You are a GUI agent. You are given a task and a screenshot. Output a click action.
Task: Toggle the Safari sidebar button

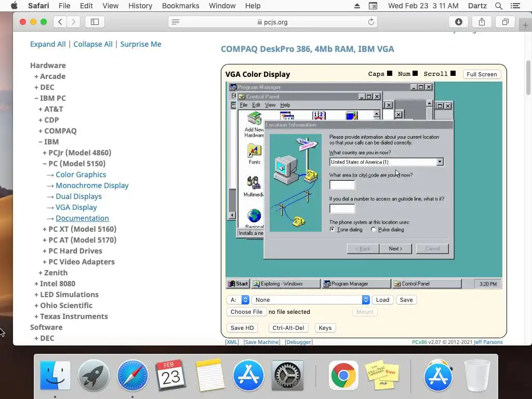coord(95,22)
